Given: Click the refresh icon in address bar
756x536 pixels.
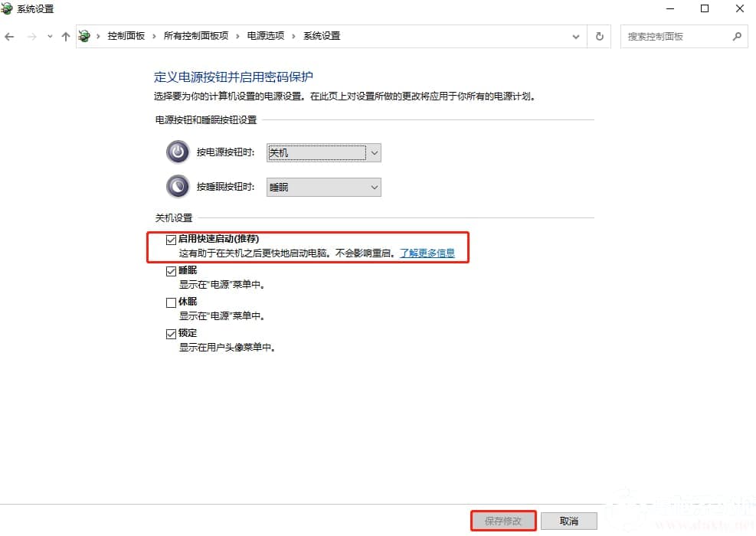Looking at the screenshot, I should point(599,36).
